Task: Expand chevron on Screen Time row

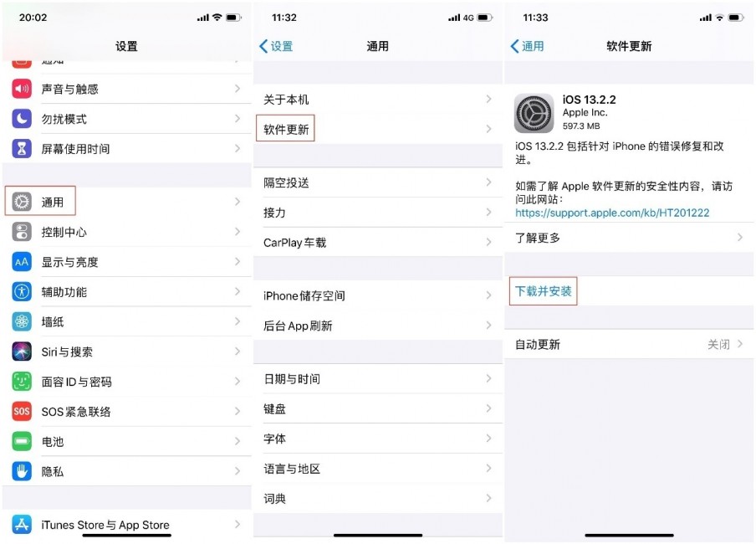Action: tap(238, 148)
